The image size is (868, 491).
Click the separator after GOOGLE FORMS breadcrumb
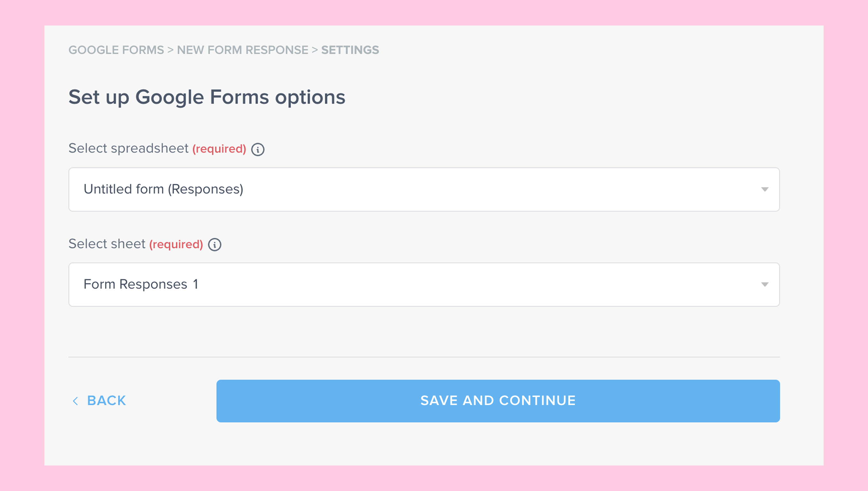coord(170,50)
